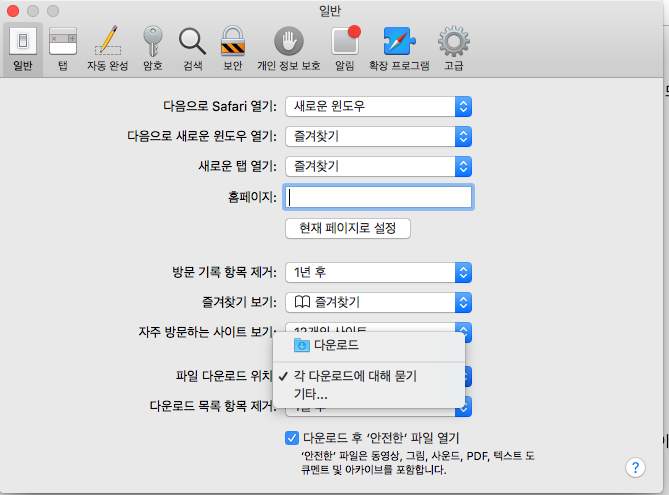Viewport: 669px width, 495px height.
Task: Expand 즐겨찾기 보기 dropdown
Action: coord(378,302)
